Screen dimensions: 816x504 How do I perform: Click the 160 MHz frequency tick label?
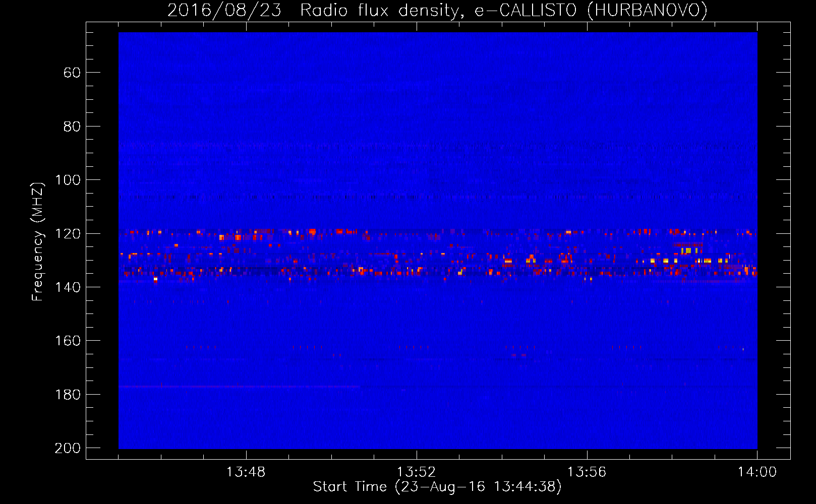point(68,341)
